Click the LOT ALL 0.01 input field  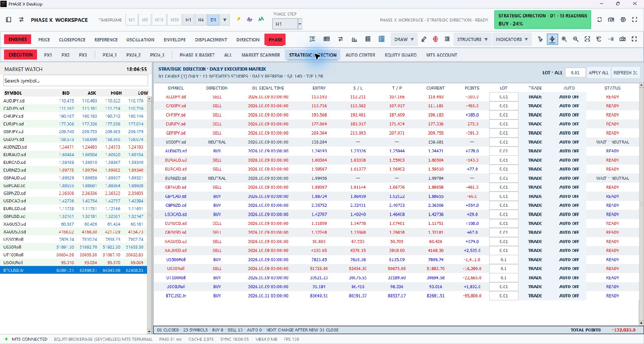point(575,72)
